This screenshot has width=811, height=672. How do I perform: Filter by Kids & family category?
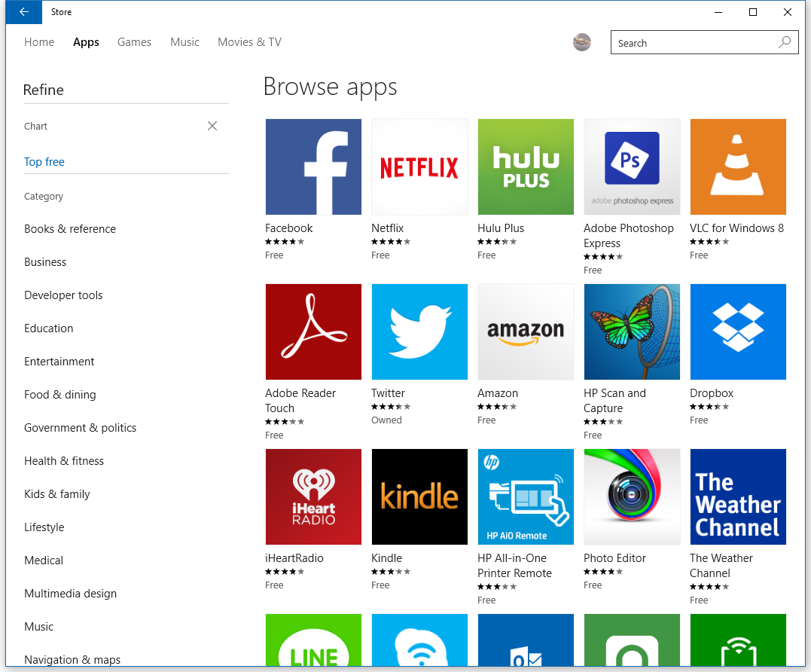57,494
